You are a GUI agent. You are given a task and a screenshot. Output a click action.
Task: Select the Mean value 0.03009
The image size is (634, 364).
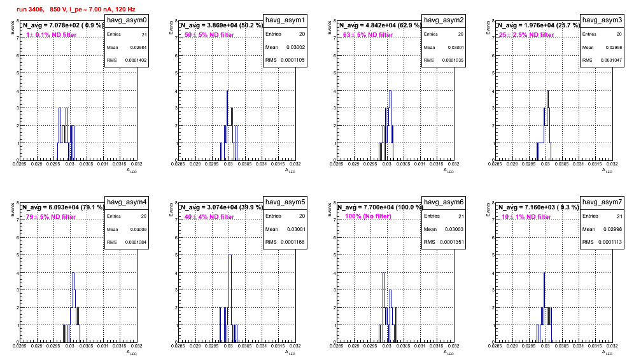(x=138, y=229)
